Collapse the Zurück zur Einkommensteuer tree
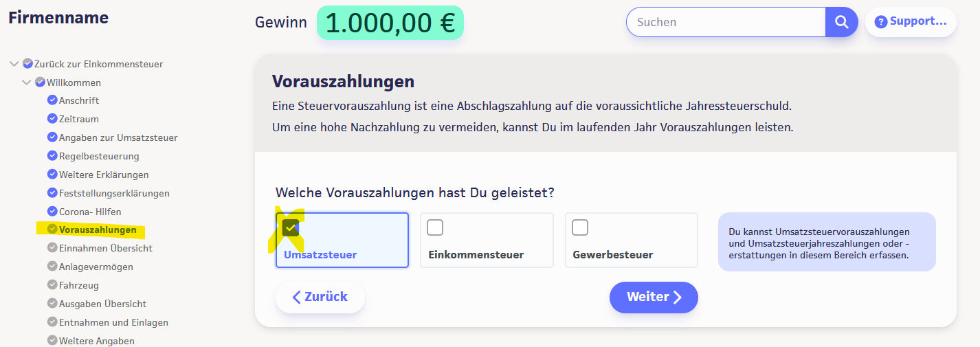 (x=14, y=64)
